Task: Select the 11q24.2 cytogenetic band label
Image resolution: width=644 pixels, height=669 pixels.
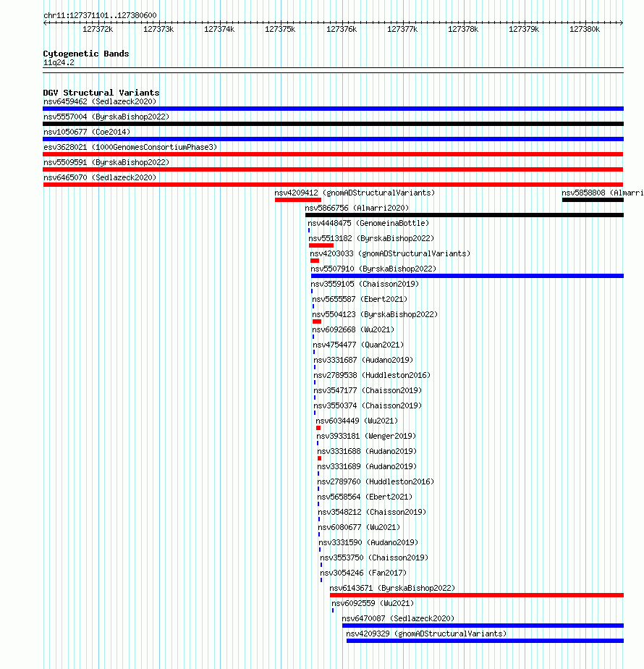Action: click(59, 63)
